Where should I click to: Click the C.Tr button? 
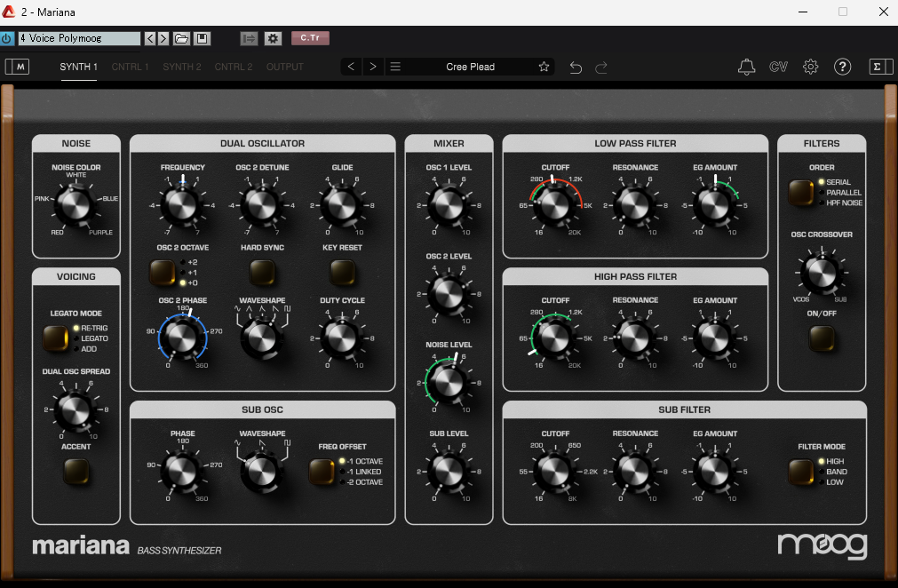310,38
